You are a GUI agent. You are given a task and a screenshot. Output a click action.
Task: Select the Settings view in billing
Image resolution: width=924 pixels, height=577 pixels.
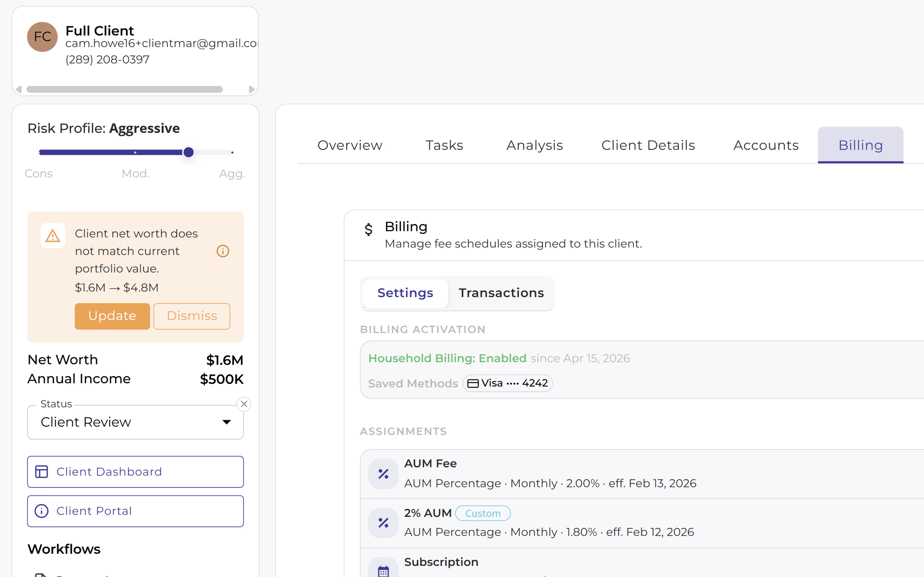[x=405, y=293]
